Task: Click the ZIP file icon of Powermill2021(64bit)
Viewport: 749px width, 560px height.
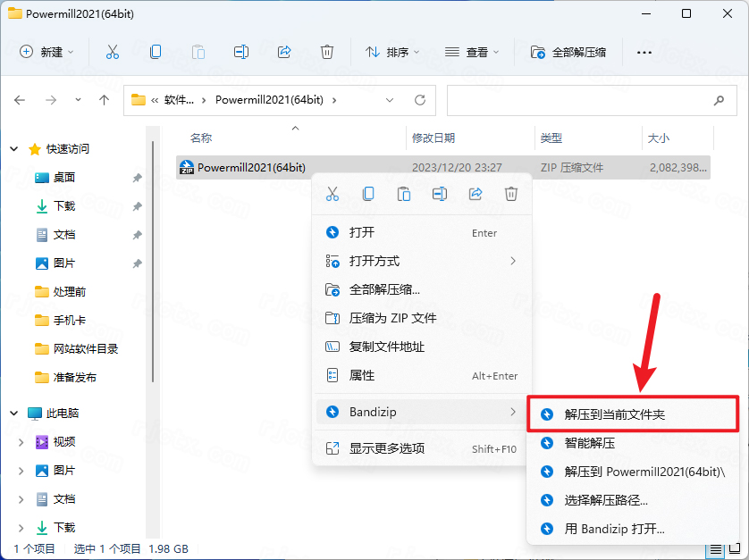Action: 186,168
